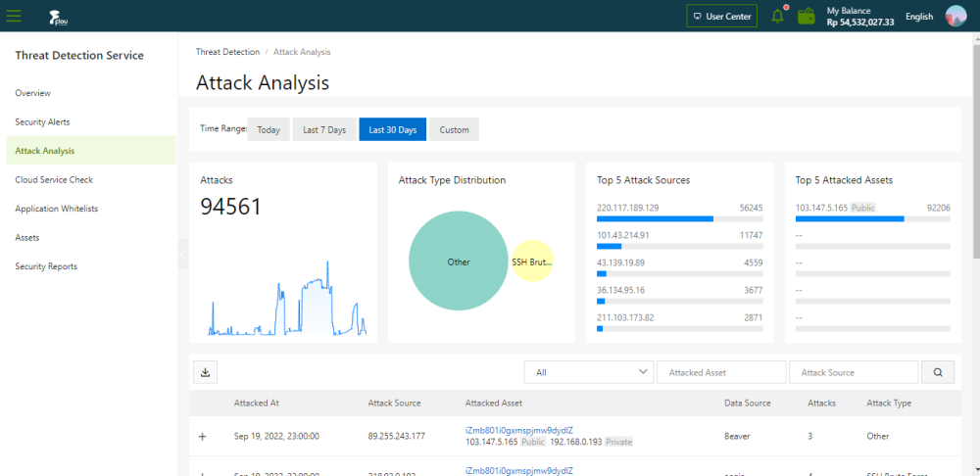Screen dimensions: 980x476
Task: Select Last 30 Days time range
Action: pos(393,130)
